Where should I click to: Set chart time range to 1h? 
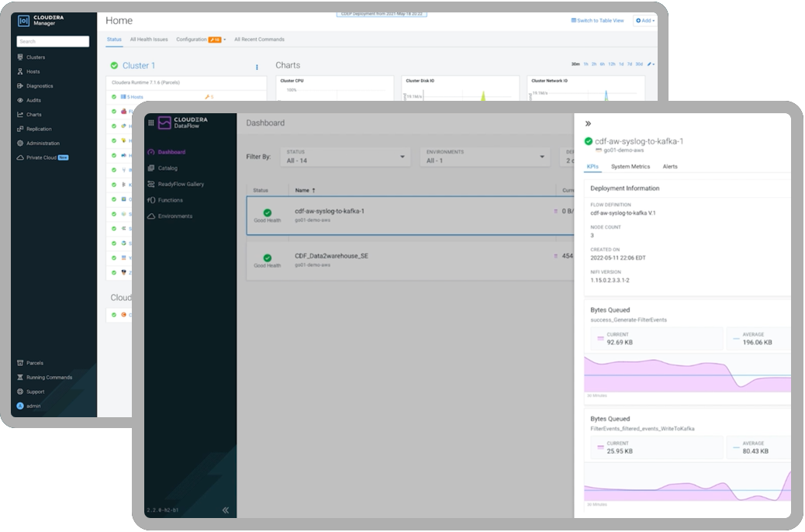pyautogui.click(x=586, y=64)
